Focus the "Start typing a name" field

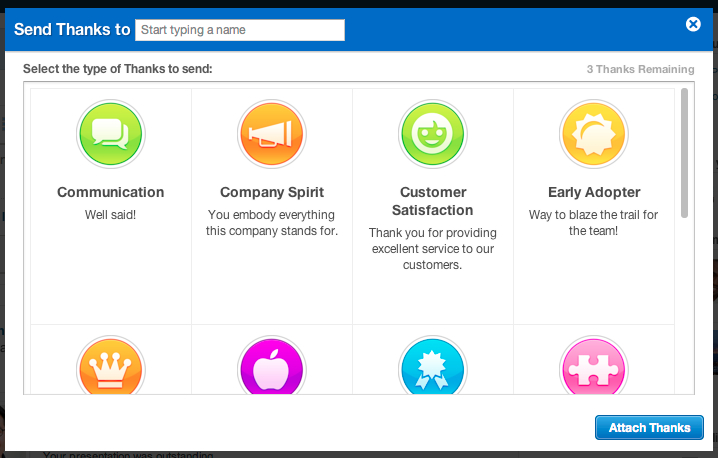pyautogui.click(x=239, y=30)
